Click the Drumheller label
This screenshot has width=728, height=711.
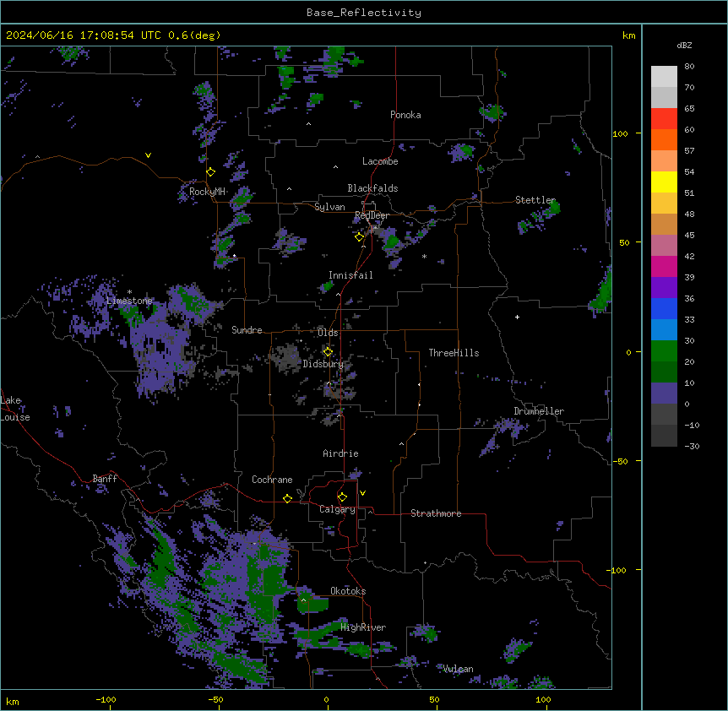click(539, 411)
